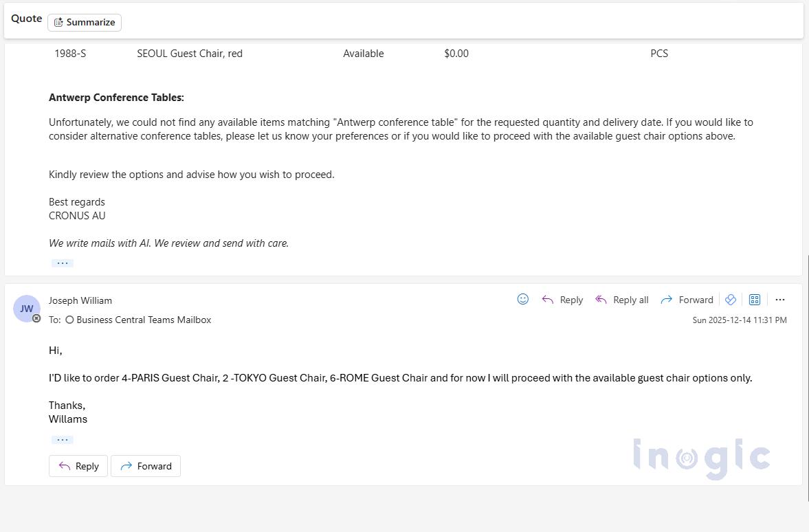Select the circle next to Business Central Teams Mailbox
Image resolution: width=809 pixels, height=532 pixels.
(x=69, y=320)
